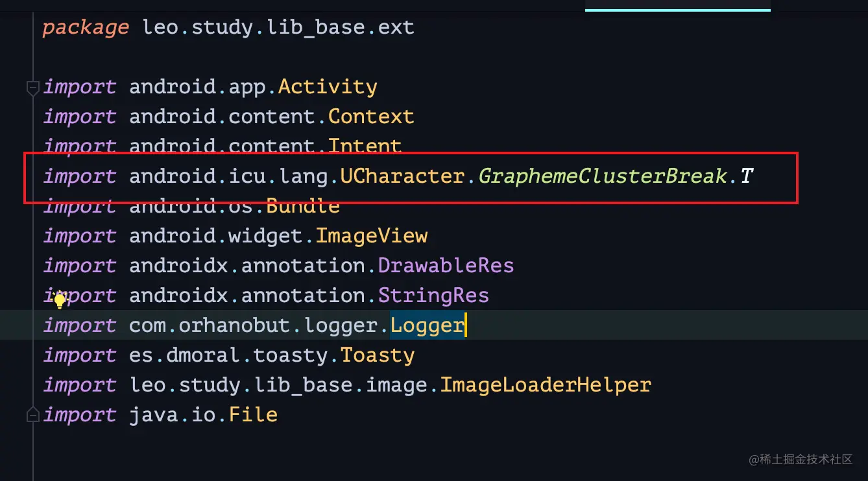Click the Activity class name
Screen dimensions: 868x481
(x=328, y=87)
